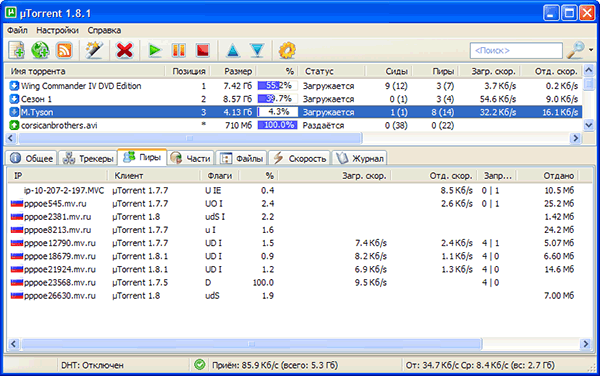Screen dimensions: 600x376
Task: Select the Пиры tab
Action: tap(142, 157)
